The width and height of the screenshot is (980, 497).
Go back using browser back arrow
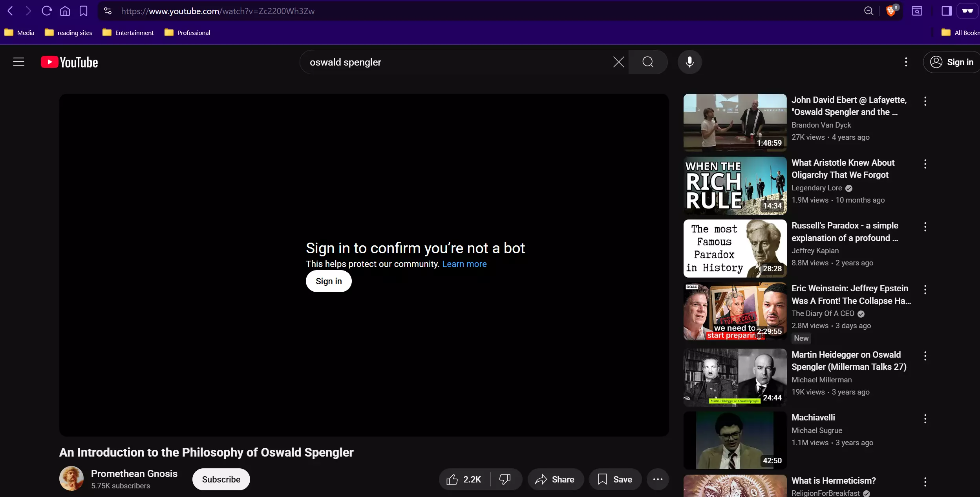click(11, 11)
